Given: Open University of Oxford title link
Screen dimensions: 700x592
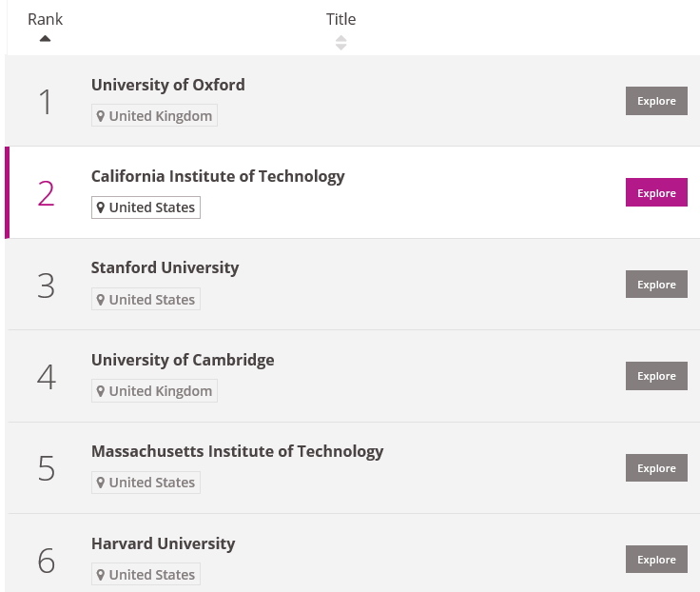Looking at the screenshot, I should tap(167, 85).
